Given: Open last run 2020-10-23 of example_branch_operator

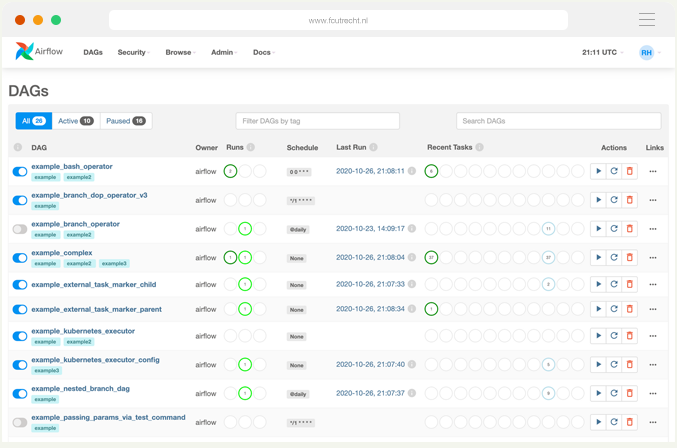Looking at the screenshot, I should tap(370, 229).
